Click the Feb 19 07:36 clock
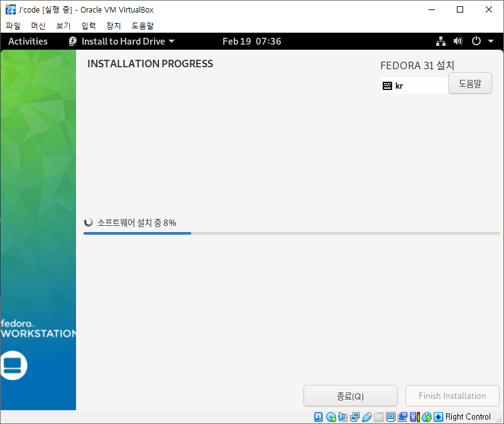Viewport: 504px width, 424px height. pos(251,41)
